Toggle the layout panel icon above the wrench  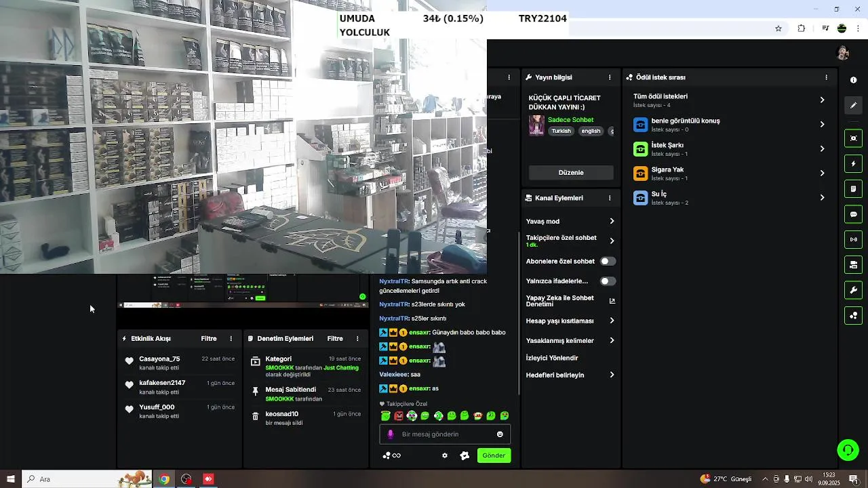(x=853, y=264)
